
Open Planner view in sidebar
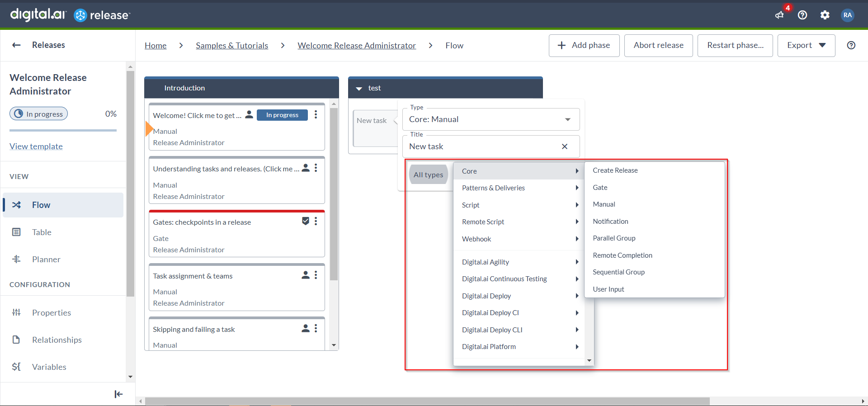(63, 260)
